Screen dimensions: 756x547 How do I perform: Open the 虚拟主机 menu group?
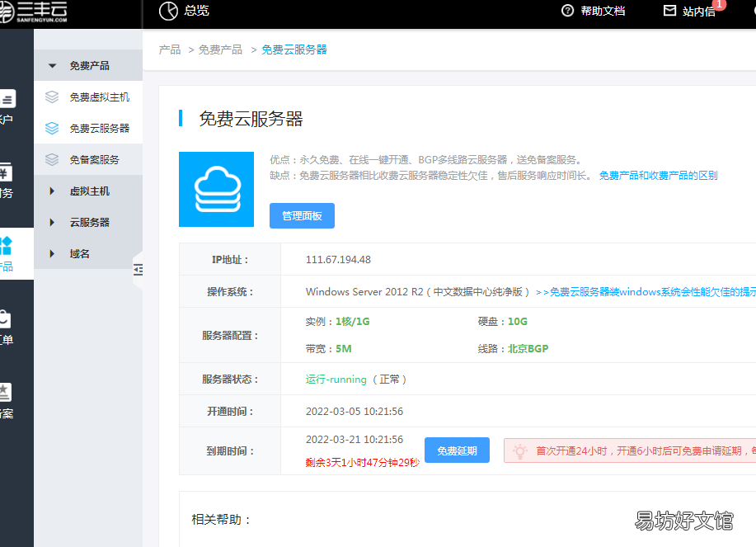click(88, 191)
